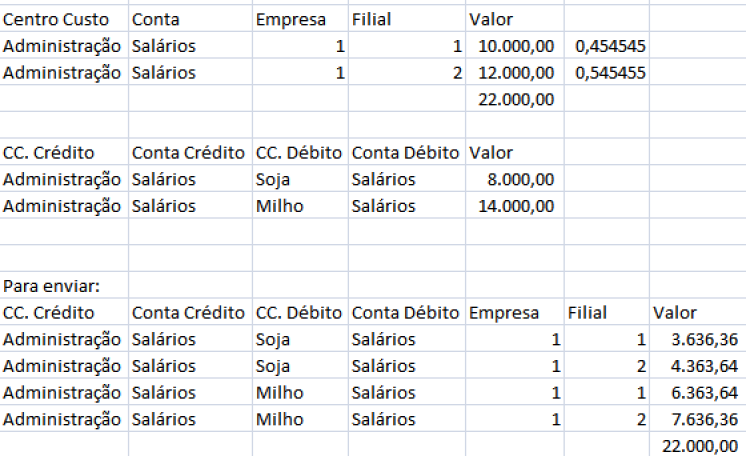Image resolution: width=746 pixels, height=456 pixels.
Task: Click the Soja cell in the 8.000,00 row
Action: tap(271, 179)
